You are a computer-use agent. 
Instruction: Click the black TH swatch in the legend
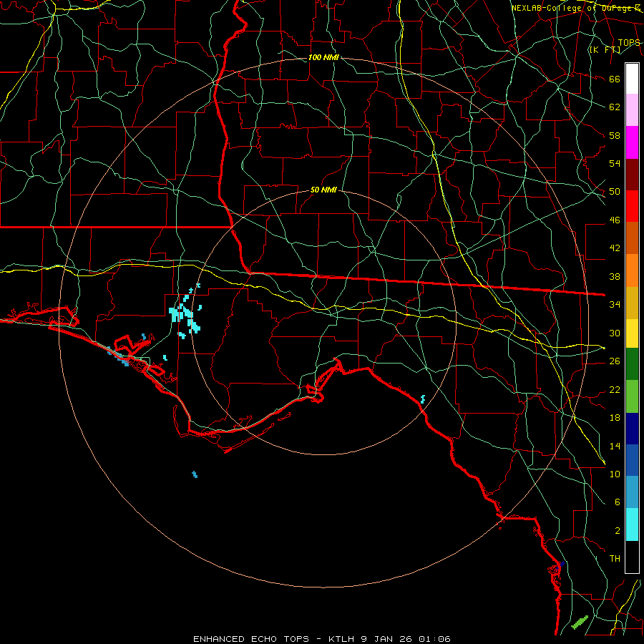click(x=632, y=557)
